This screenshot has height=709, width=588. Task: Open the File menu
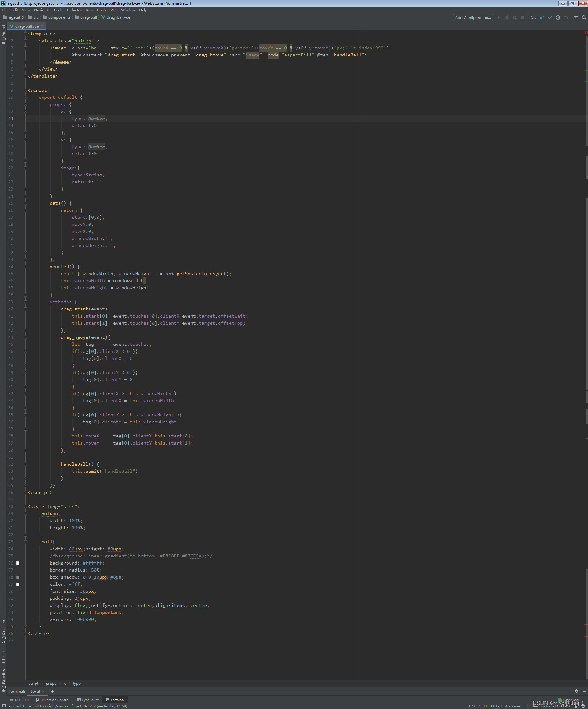(x=5, y=10)
